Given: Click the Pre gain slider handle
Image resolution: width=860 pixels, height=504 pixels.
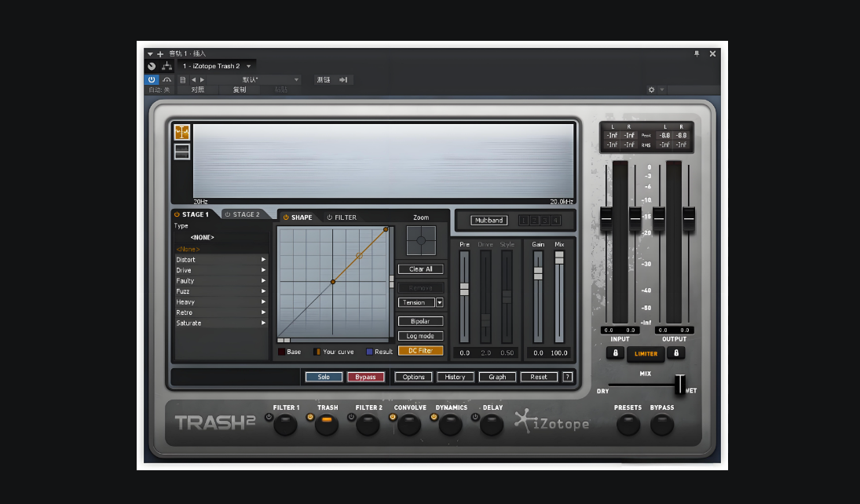Looking at the screenshot, I should point(464,290).
